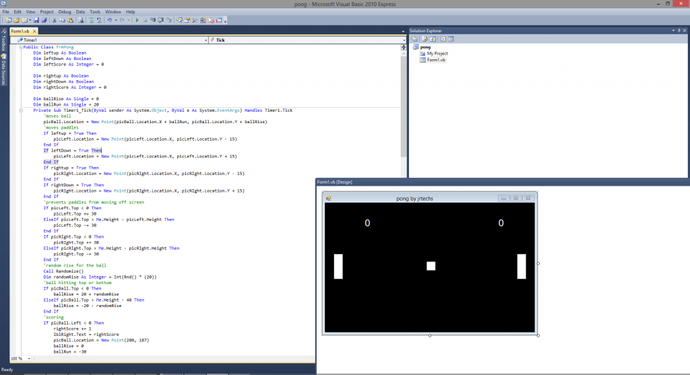This screenshot has width=690, height=375.
Task: Click Refresh icon in Solution Explorer
Action: point(433,39)
